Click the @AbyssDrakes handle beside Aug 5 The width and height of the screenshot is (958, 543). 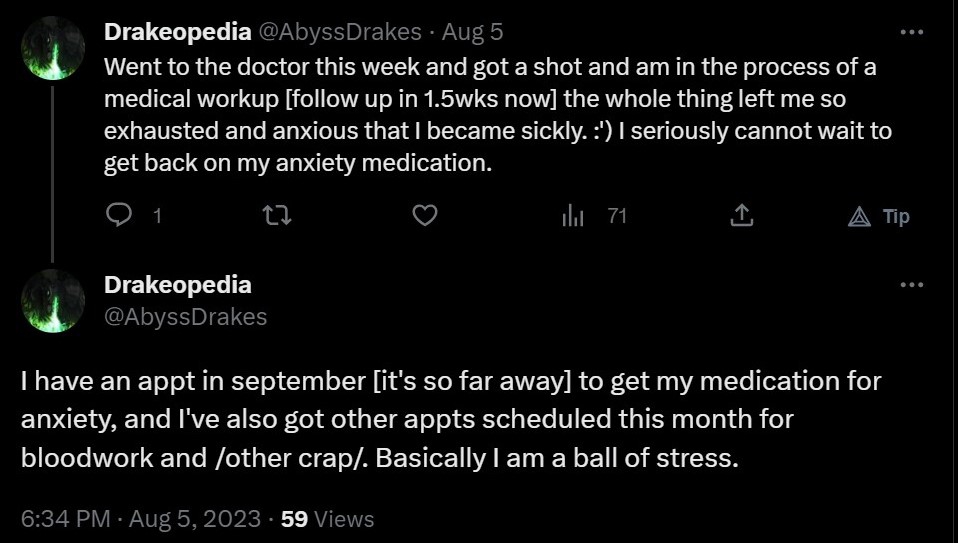tap(340, 32)
